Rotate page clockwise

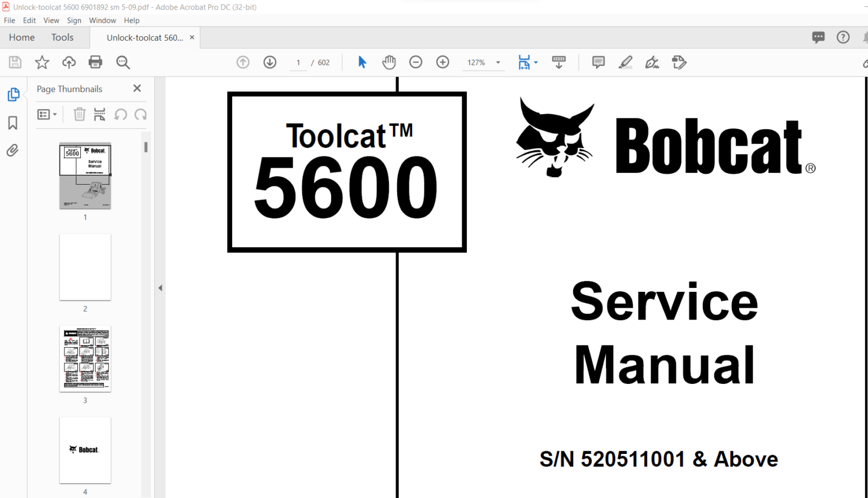coord(141,115)
